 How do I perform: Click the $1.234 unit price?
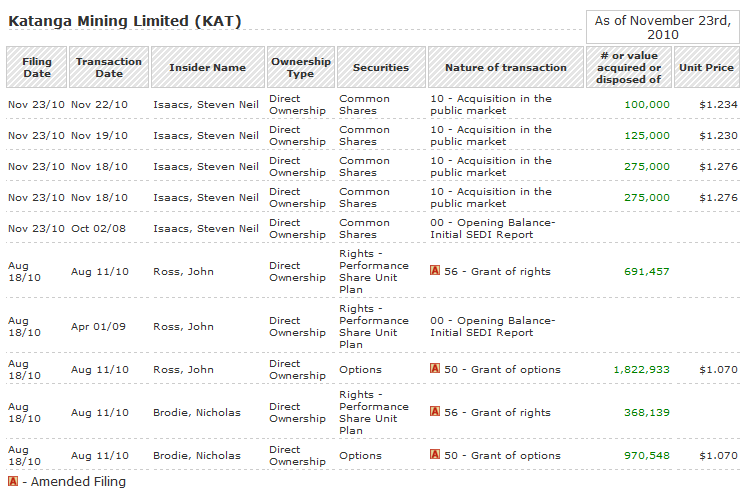click(x=718, y=105)
